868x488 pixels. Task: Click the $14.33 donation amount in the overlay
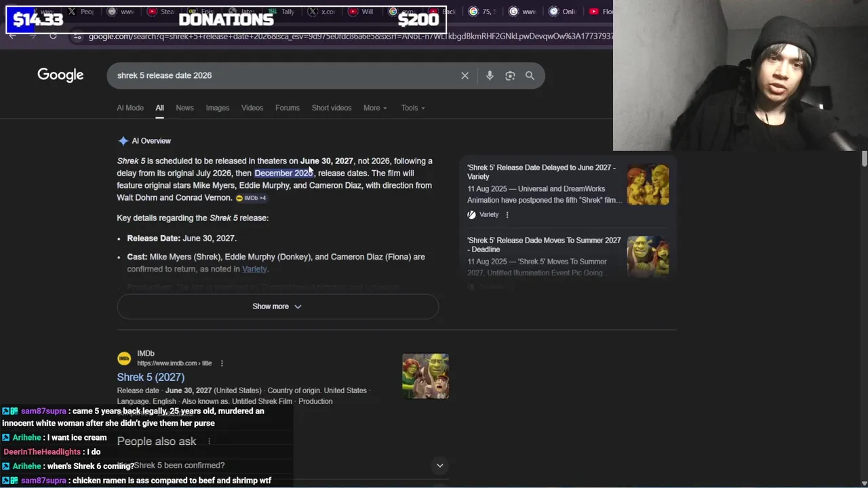pyautogui.click(x=38, y=20)
